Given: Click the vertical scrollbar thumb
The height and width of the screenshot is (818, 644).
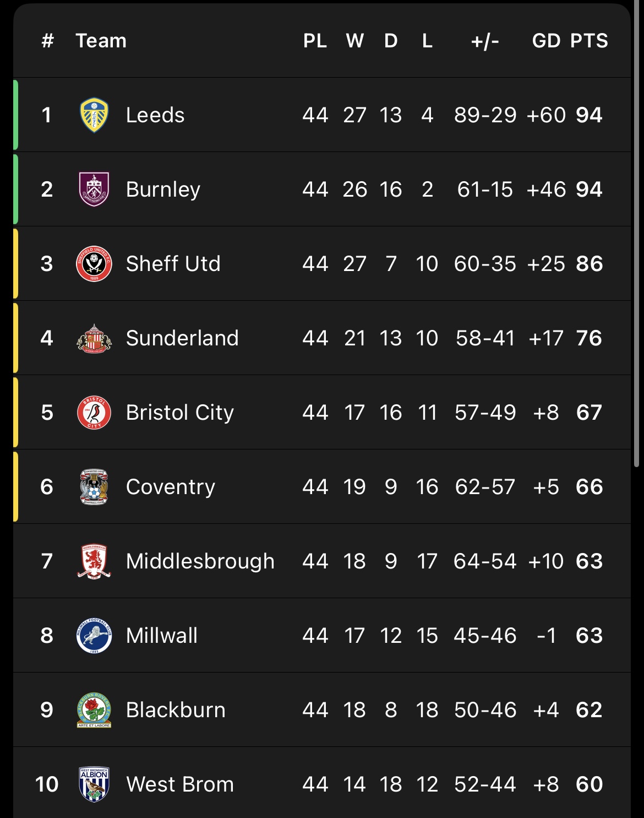Looking at the screenshot, I should [x=637, y=237].
